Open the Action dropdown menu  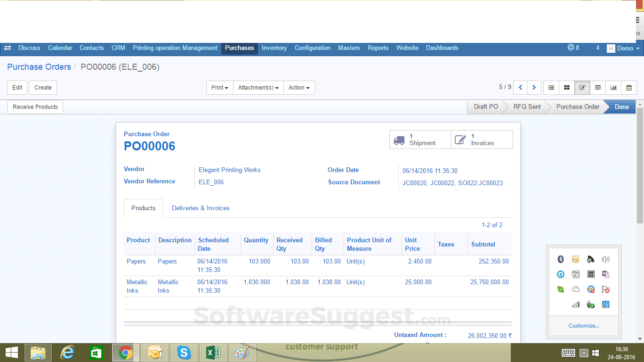299,88
